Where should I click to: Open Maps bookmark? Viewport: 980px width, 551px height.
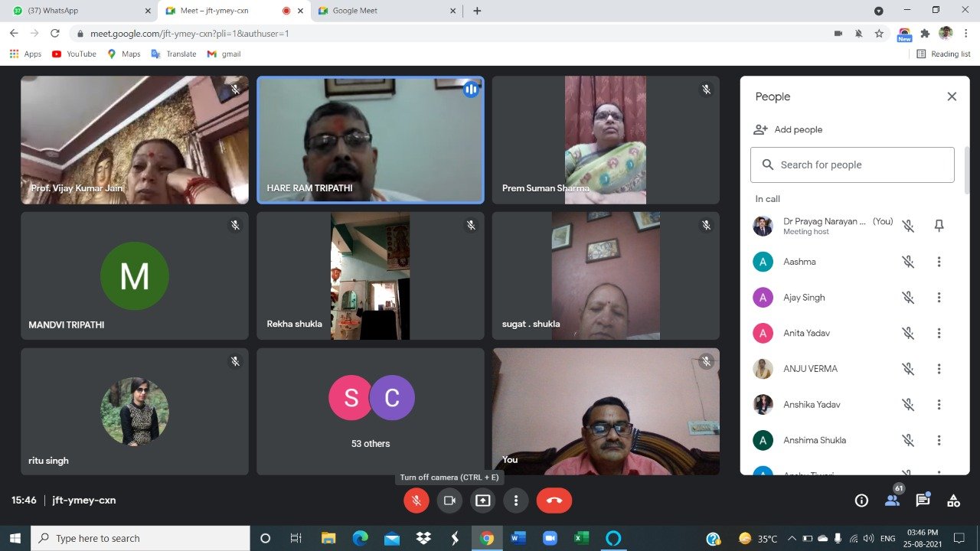tap(124, 54)
